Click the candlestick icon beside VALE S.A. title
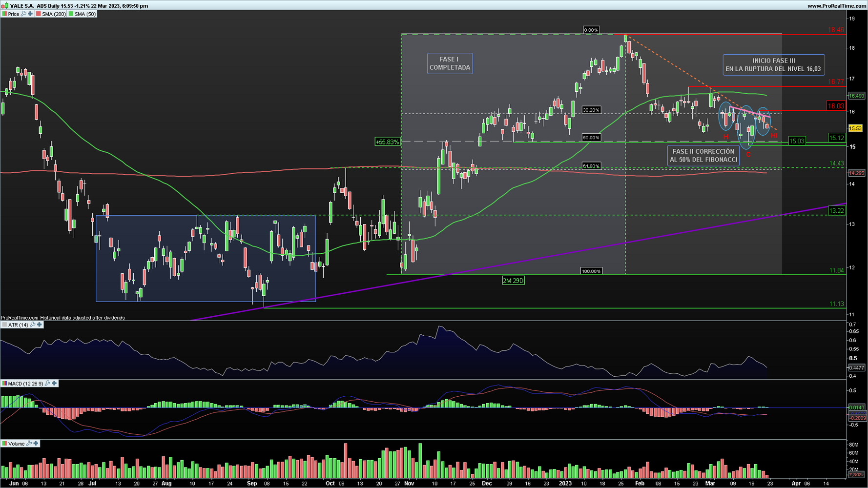This screenshot has width=868, height=488. (x=5, y=6)
